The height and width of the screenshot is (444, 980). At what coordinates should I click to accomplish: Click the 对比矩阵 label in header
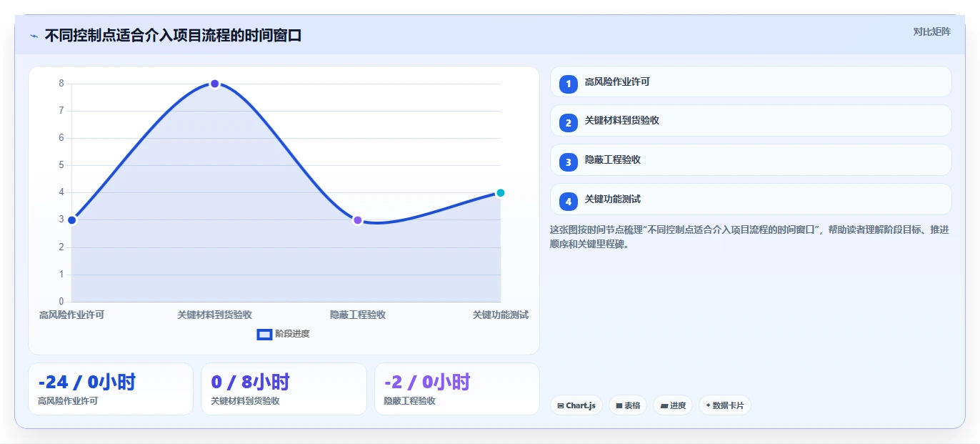point(932,31)
